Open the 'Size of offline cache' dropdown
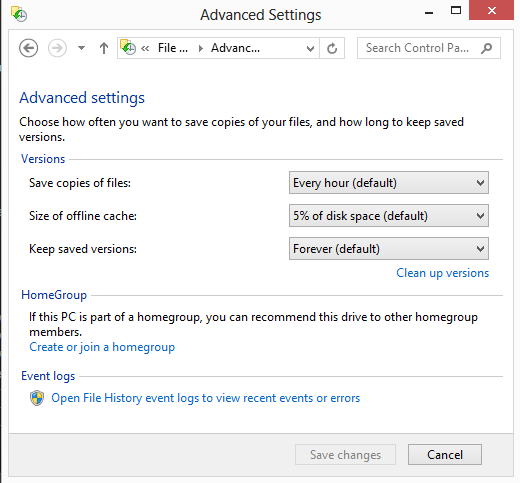The height and width of the screenshot is (483, 520). (x=389, y=216)
